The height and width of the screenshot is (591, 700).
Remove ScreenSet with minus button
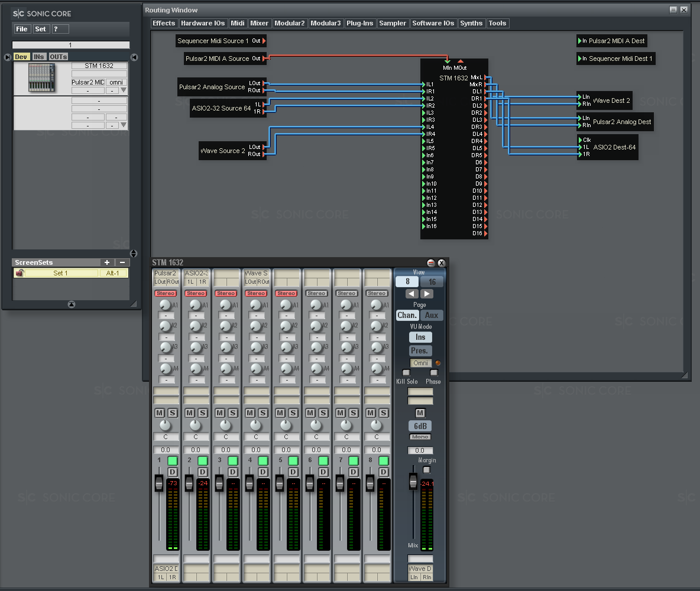tap(122, 262)
